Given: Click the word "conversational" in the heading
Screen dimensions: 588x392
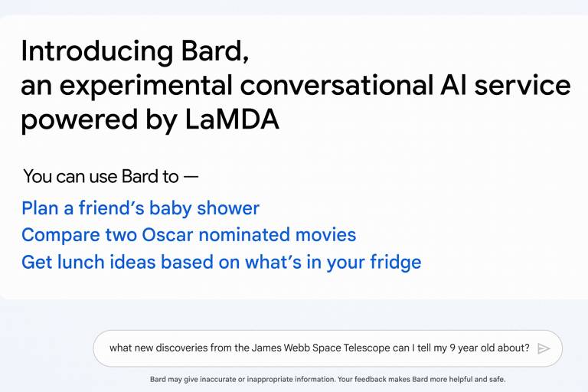Looking at the screenshot, I should pos(336,85).
